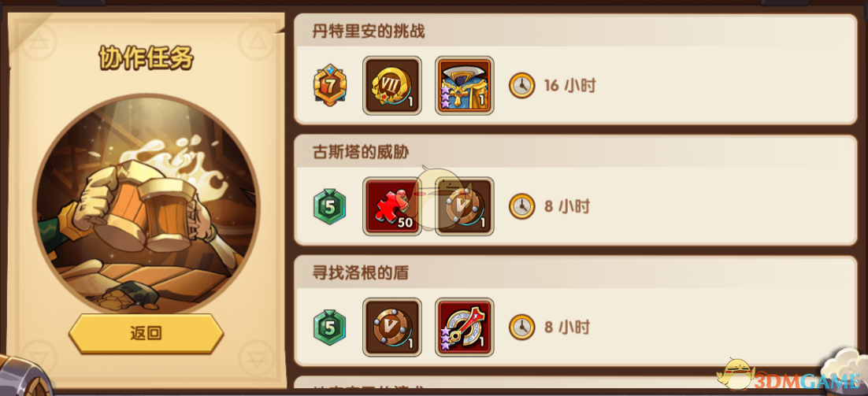Click the clock icon in 古斯塔的威胁 row
The image size is (868, 396).
tap(522, 206)
